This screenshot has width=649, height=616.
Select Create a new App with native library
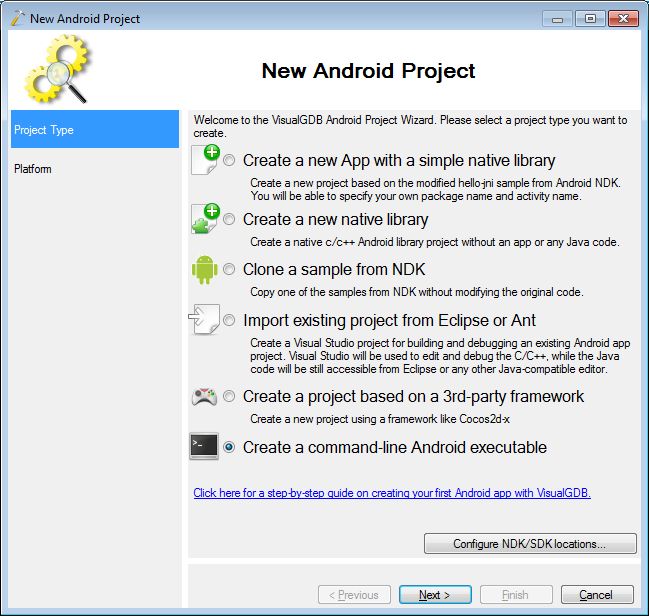click(229, 160)
